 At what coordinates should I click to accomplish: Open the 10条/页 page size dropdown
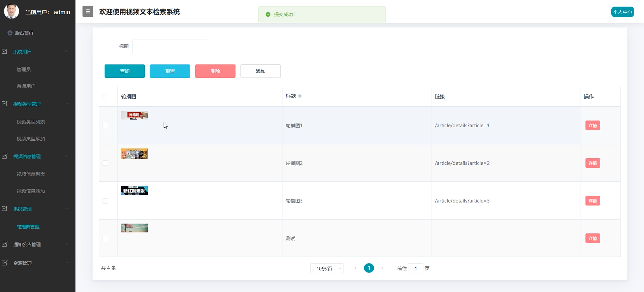tap(327, 268)
